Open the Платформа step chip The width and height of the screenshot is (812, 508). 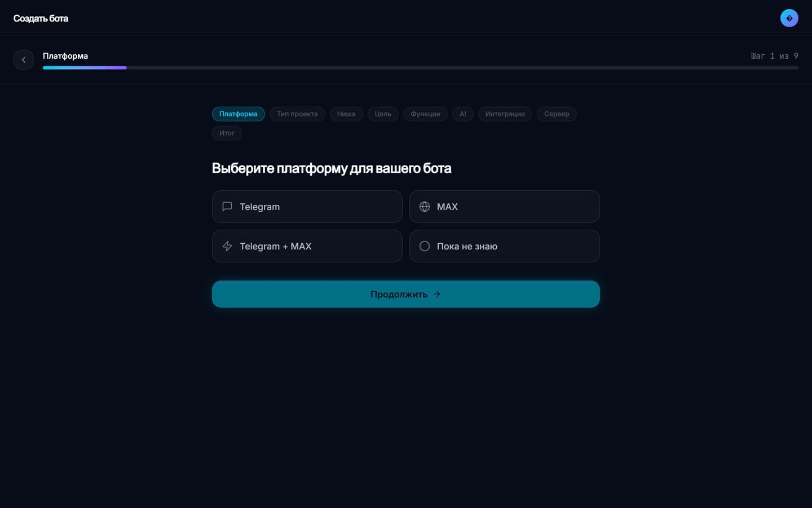tap(239, 114)
